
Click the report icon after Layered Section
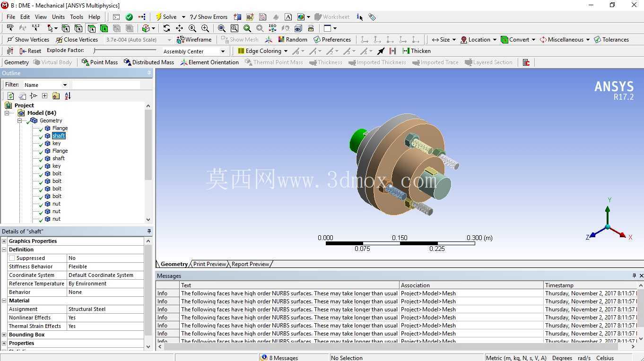526,62
